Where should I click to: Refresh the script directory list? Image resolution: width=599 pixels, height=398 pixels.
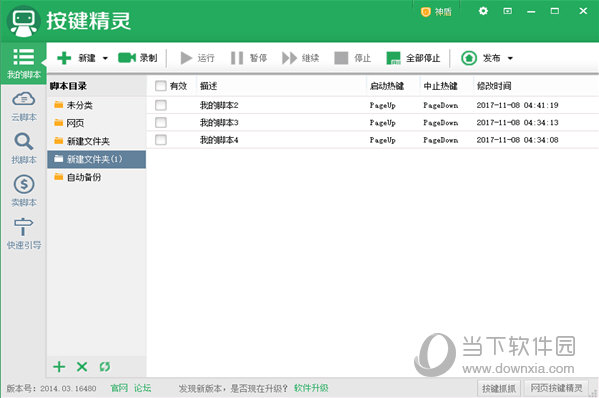pos(105,367)
